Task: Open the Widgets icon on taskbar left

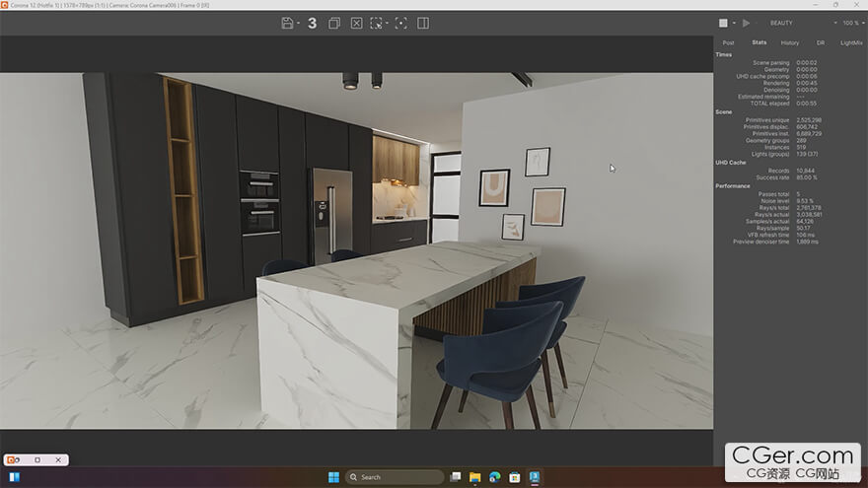Action: 15,477
